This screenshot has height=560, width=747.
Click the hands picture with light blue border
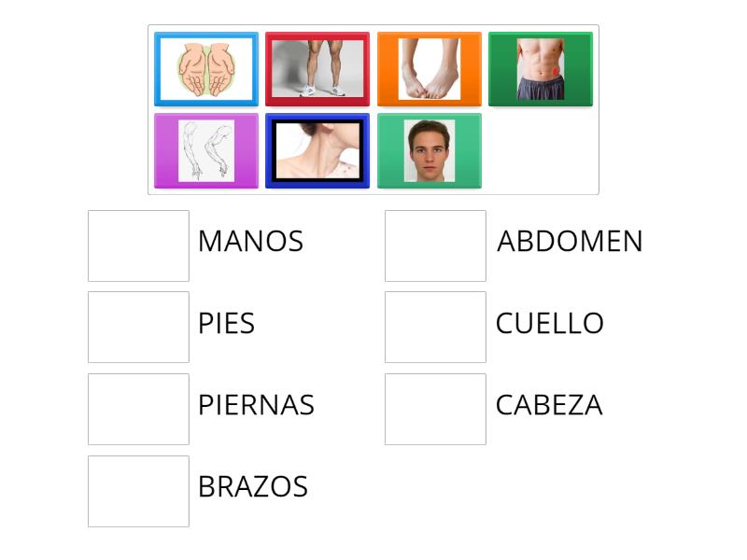[x=205, y=68]
